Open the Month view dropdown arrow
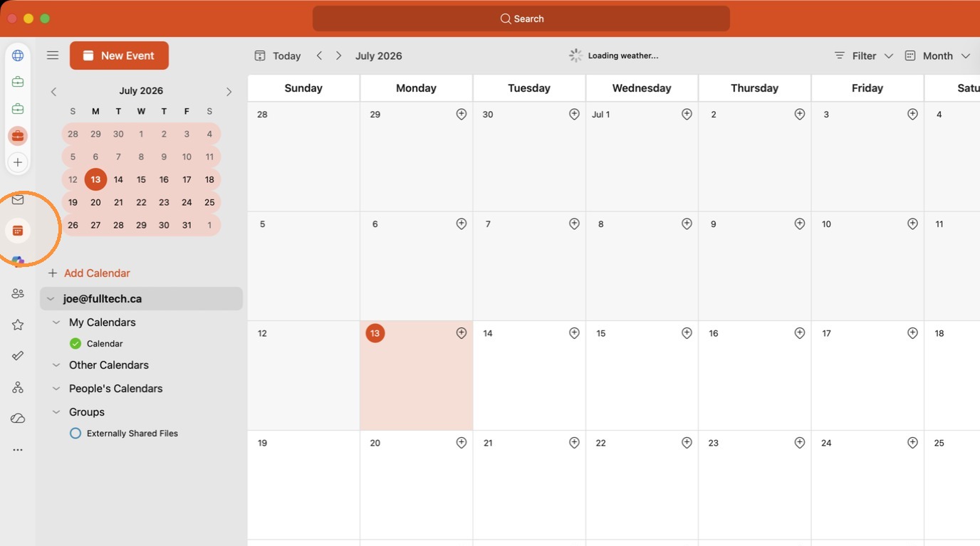Screen dimensions: 980x546 tap(966, 56)
